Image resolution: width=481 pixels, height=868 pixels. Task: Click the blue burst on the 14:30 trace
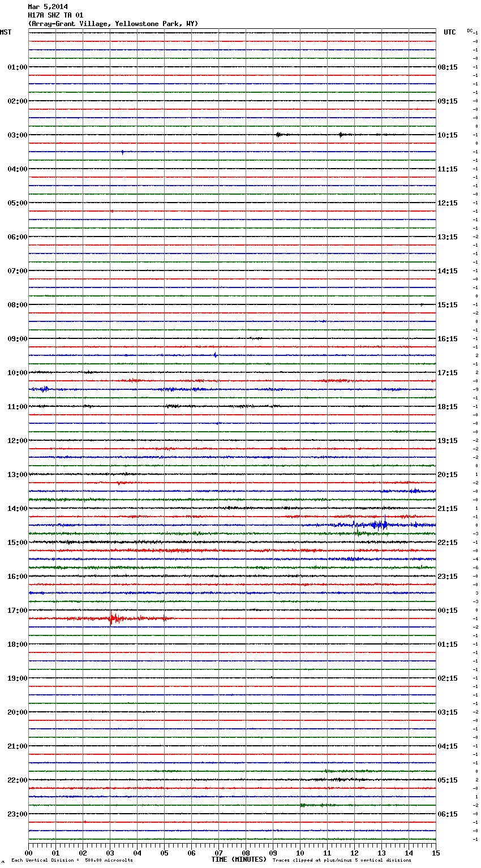pyautogui.click(x=376, y=525)
